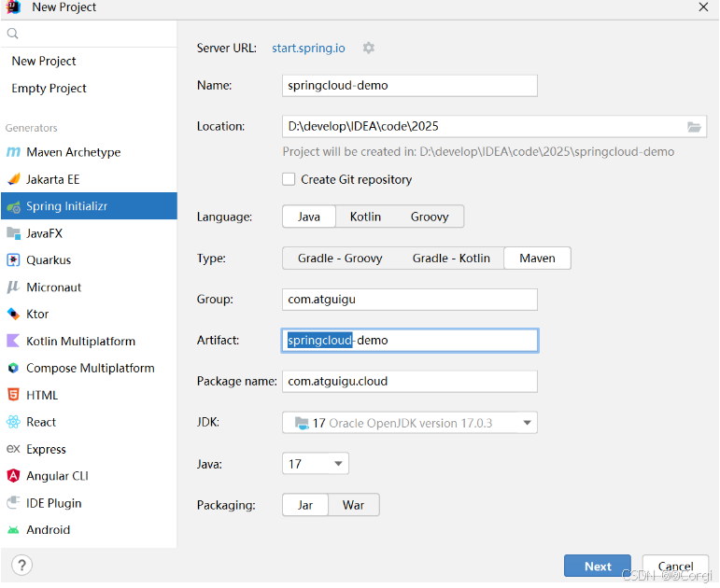
Task: Click the Maven Archetype generator icon
Action: click(x=13, y=152)
